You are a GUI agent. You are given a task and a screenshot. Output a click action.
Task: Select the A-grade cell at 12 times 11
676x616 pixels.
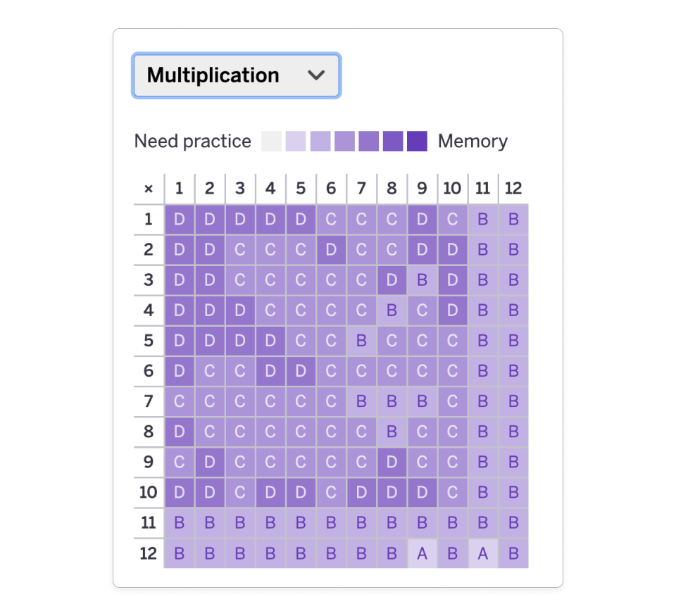click(482, 553)
